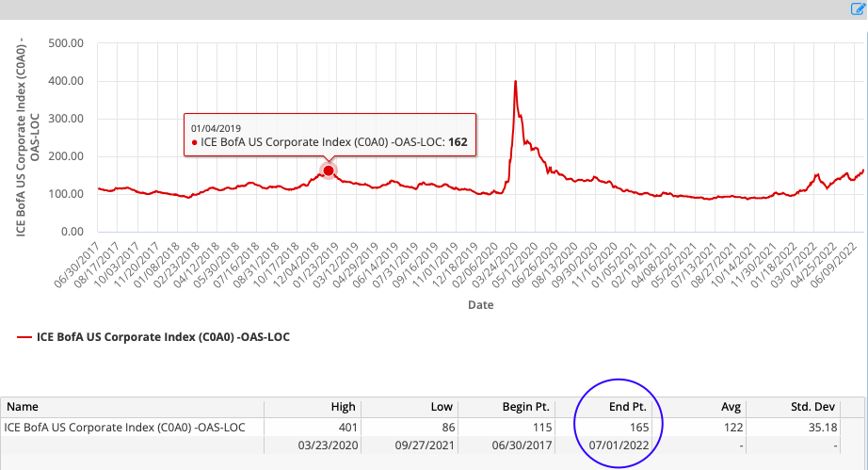Image resolution: width=868 pixels, height=470 pixels.
Task: Select the Std. Dev value 35.18
Action: tap(823, 428)
